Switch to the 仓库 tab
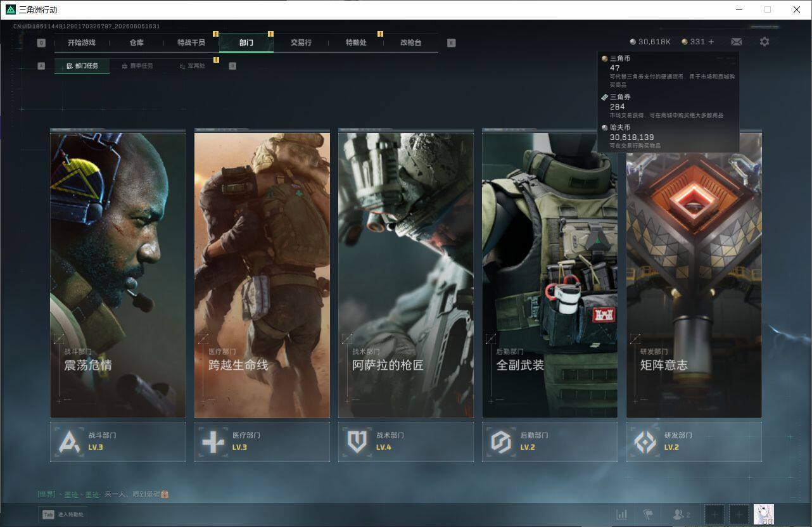The width and height of the screenshot is (812, 527). (x=136, y=43)
